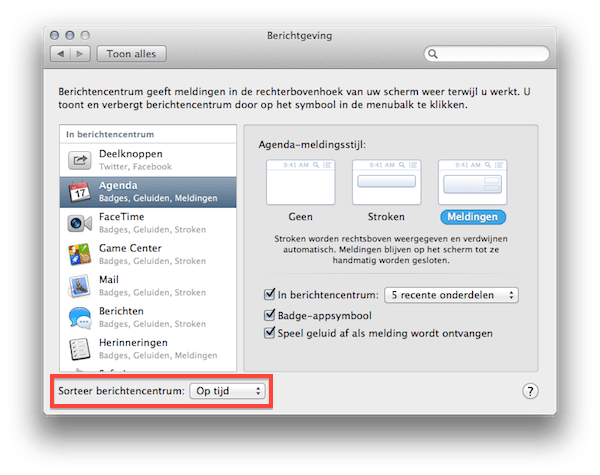Uncheck the Badge-appsymbool checkbox
The width and height of the screenshot is (600, 475).
[269, 315]
